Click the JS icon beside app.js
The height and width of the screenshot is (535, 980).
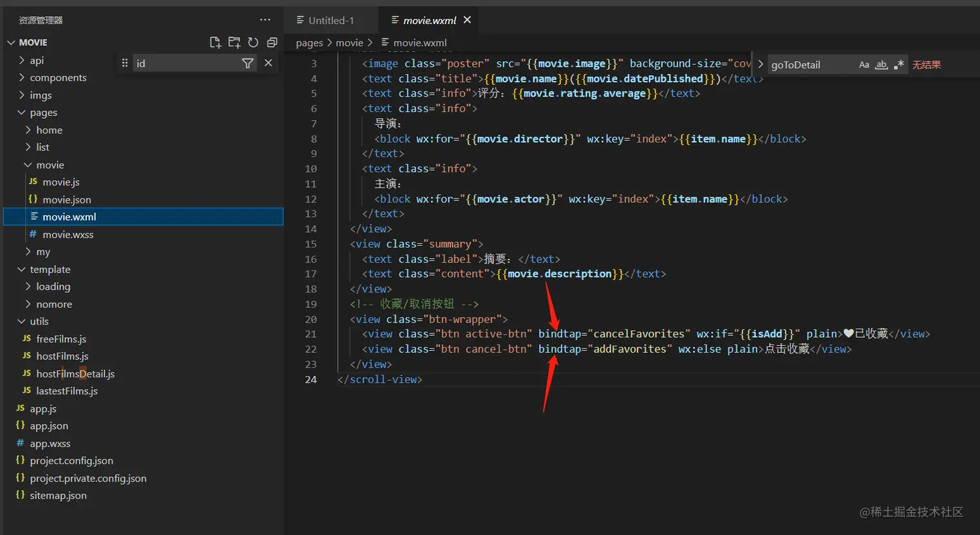click(20, 409)
